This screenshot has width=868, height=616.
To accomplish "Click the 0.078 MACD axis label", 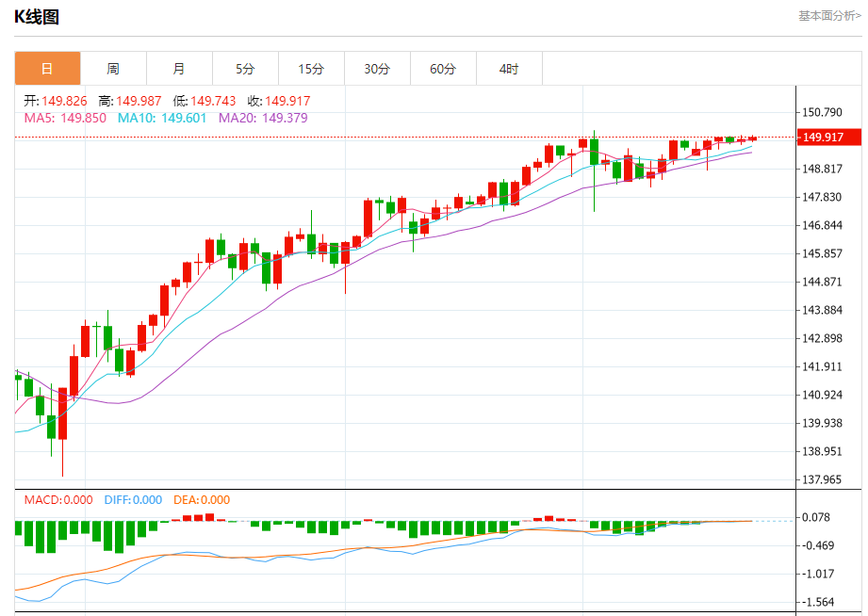I will point(816,517).
